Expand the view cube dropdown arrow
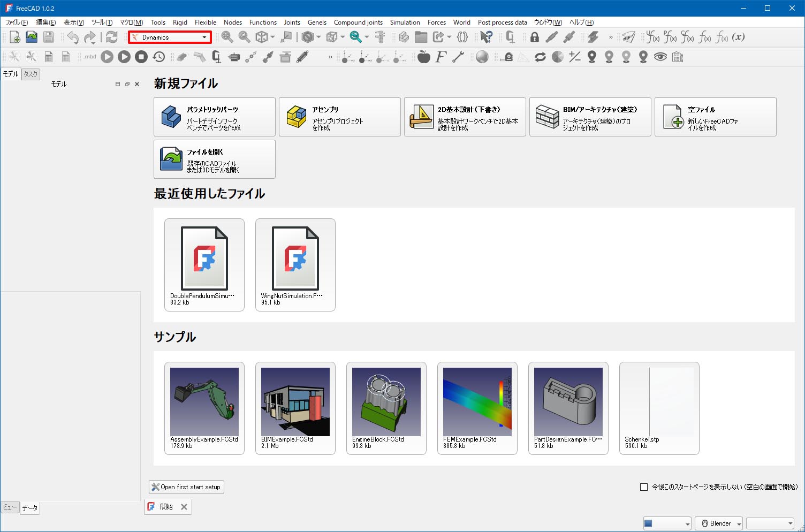This screenshot has height=532, width=805. (273, 37)
